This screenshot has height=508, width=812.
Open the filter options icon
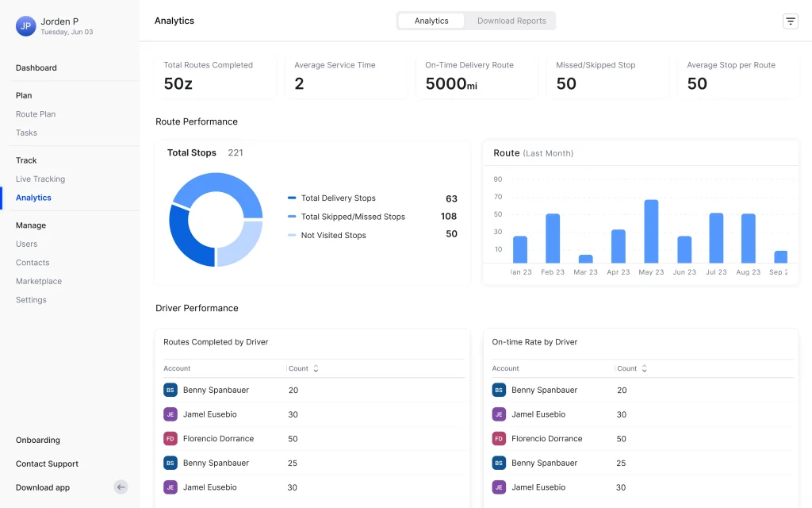(x=791, y=21)
